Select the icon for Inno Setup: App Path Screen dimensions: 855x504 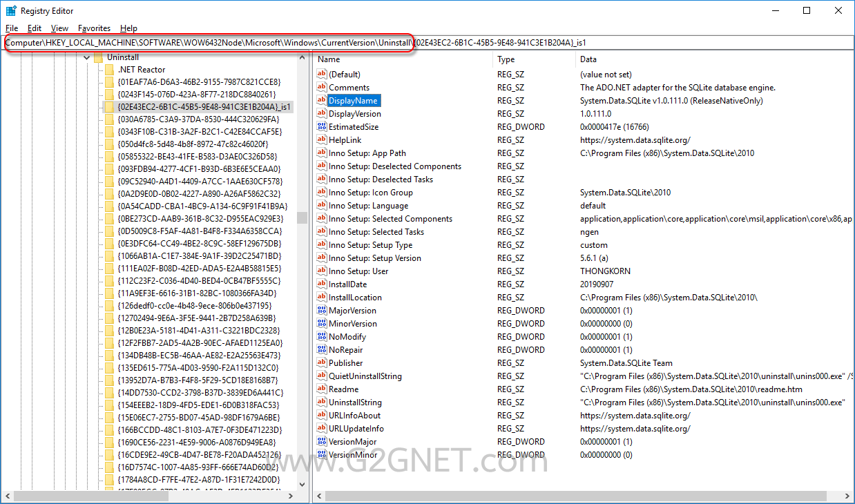(x=321, y=153)
